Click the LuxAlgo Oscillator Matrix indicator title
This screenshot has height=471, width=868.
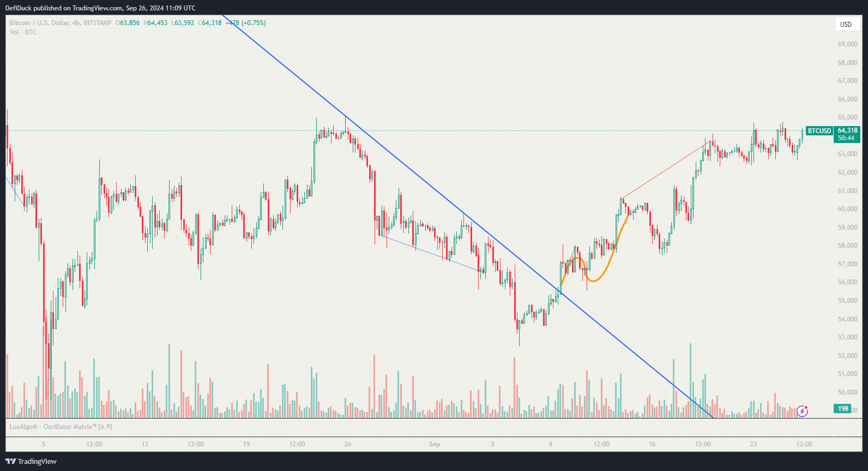pyautogui.click(x=61, y=427)
